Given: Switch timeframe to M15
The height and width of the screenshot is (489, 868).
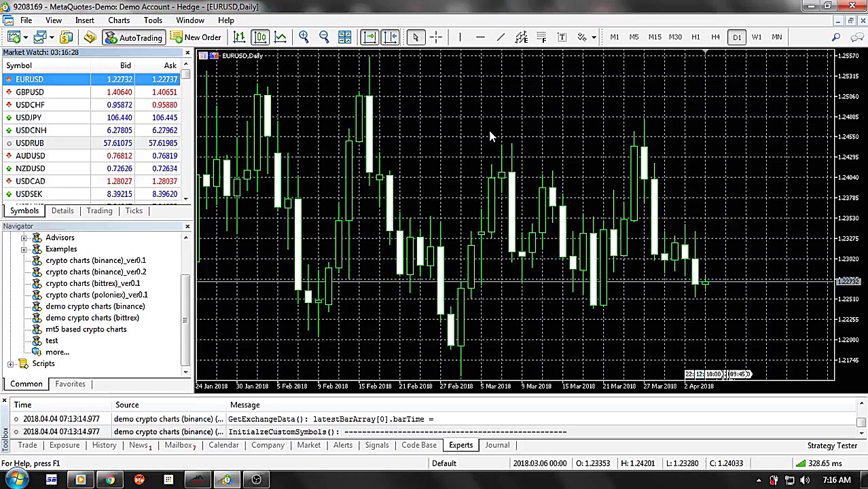Looking at the screenshot, I should pyautogui.click(x=655, y=37).
